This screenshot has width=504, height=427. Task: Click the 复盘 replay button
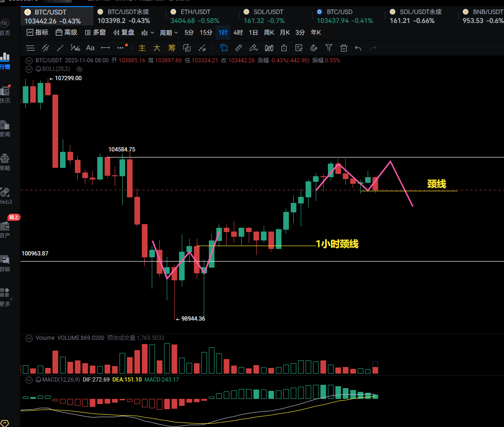click(x=124, y=32)
